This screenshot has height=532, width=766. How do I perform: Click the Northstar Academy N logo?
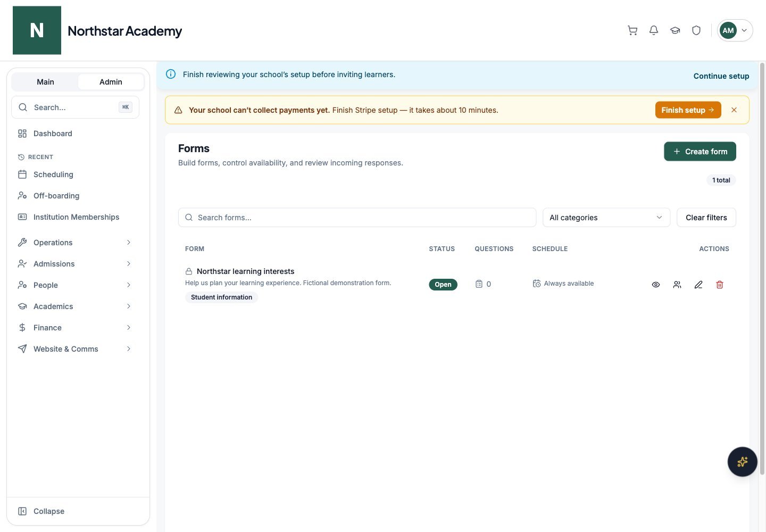(x=37, y=30)
